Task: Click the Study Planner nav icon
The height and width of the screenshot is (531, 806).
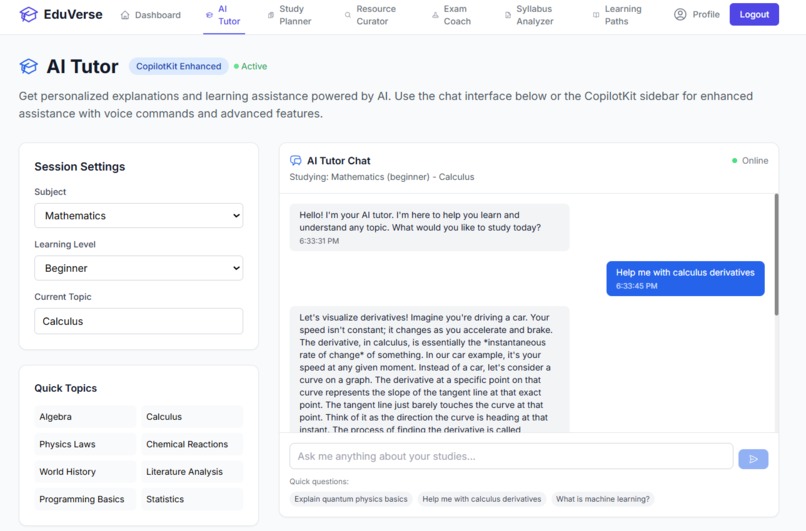Action: [270, 15]
